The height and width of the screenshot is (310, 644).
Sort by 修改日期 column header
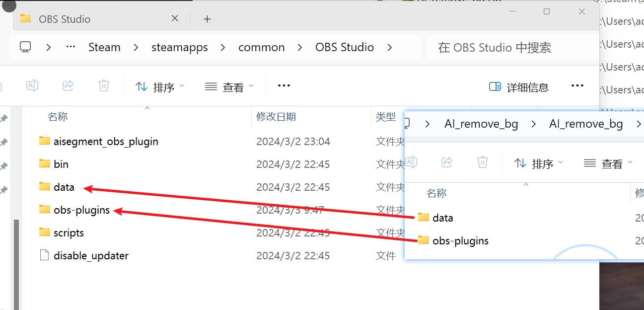point(276,117)
